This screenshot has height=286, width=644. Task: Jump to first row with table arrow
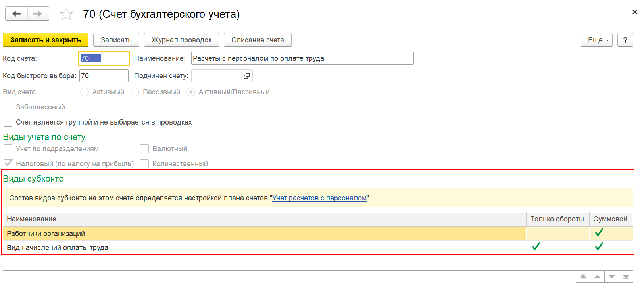(583, 277)
